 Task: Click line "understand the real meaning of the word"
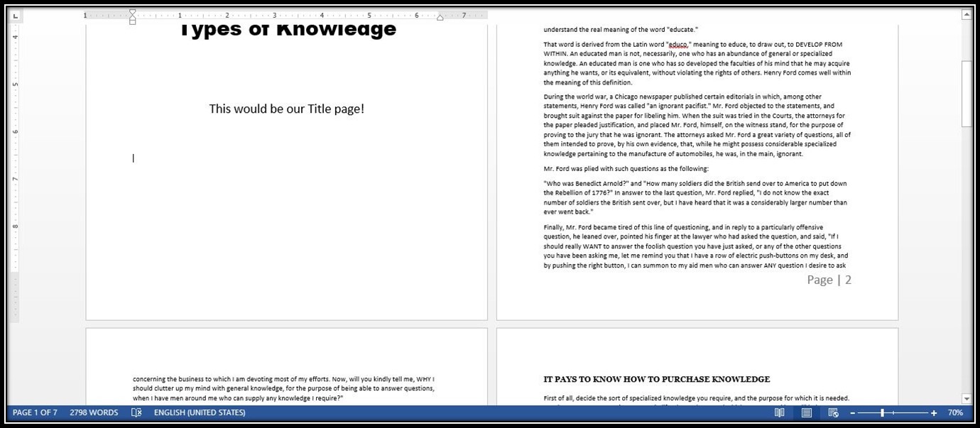(x=621, y=30)
